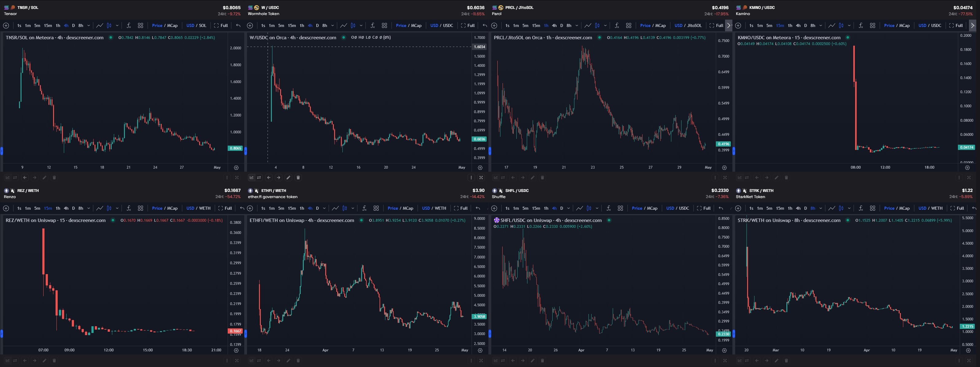This screenshot has width=980, height=367.
Task: Click undo arrow in TNSR/SOL toolbar
Action: pyautogui.click(x=238, y=25)
